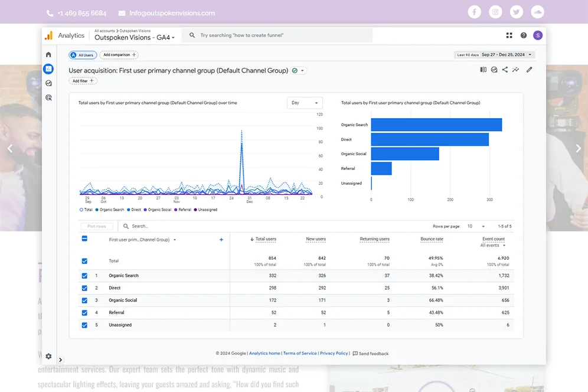This screenshot has height=392, width=588.
Task: Open the Facebook social icon in the header
Action: [474, 12]
